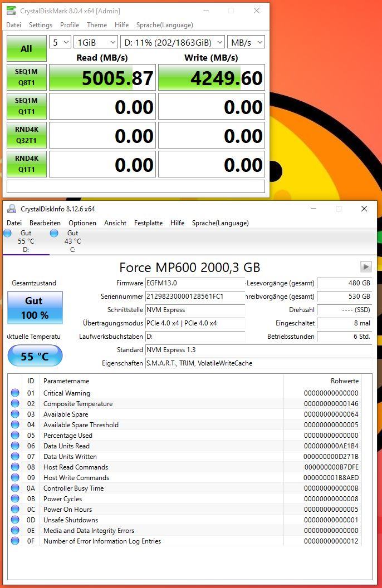This screenshot has height=588, width=382.
Task: Click the status orb beside Available Spare Threshold
Action: (x=15, y=424)
